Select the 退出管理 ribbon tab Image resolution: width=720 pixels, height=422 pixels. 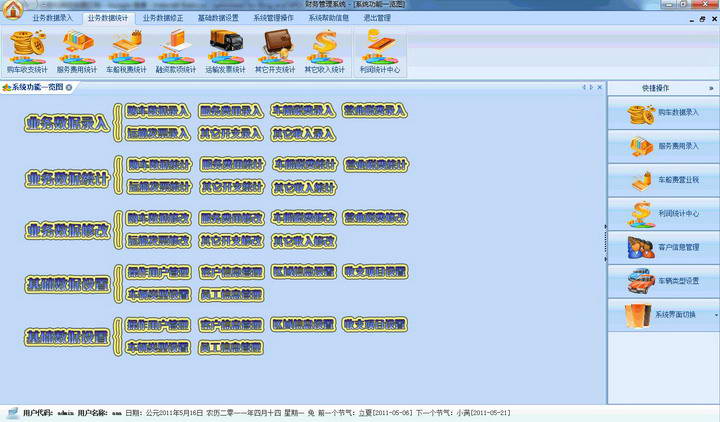pyautogui.click(x=377, y=18)
